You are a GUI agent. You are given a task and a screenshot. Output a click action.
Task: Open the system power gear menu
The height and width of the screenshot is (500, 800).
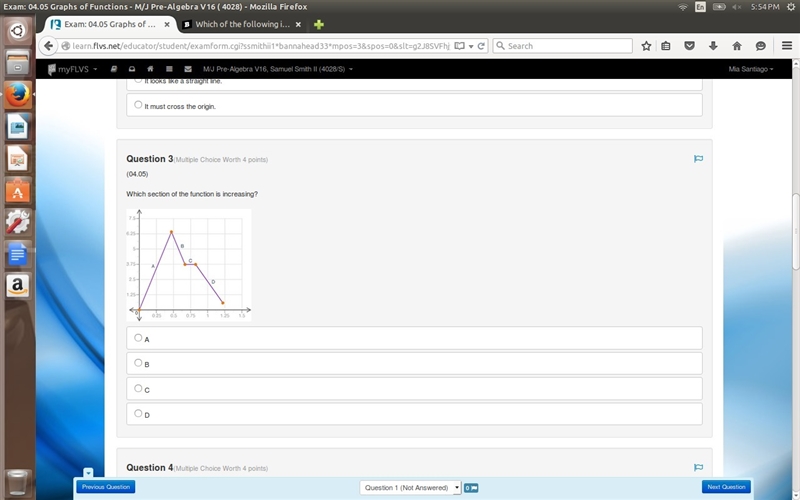tap(791, 7)
